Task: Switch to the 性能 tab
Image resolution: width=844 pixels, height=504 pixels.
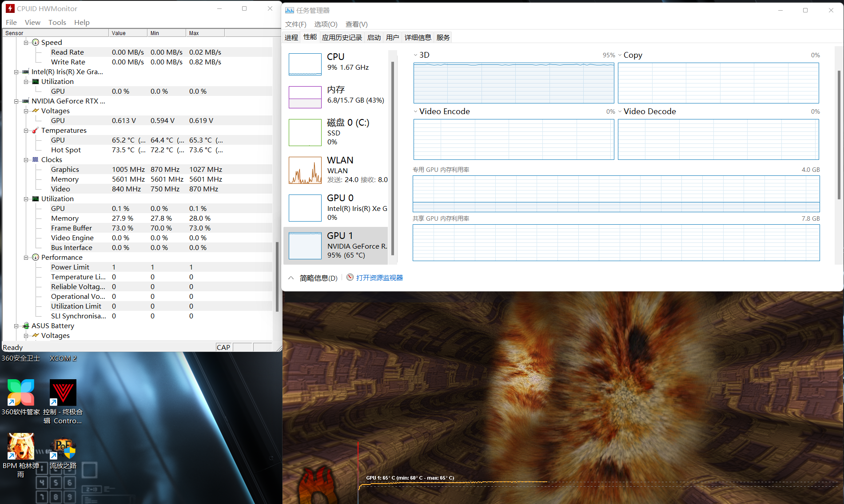Action: (310, 37)
